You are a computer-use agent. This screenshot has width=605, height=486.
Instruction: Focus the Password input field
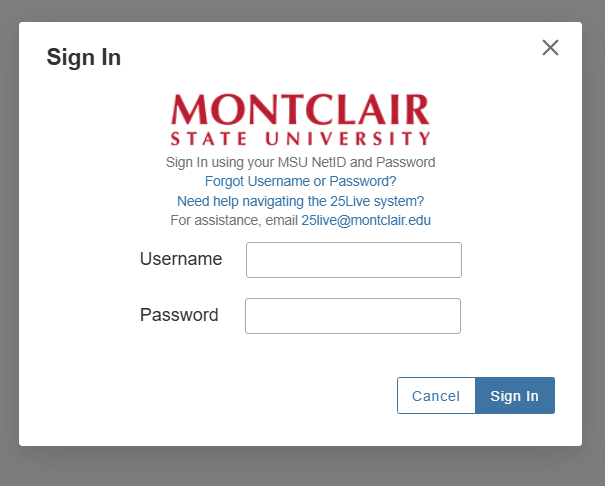pos(352,316)
